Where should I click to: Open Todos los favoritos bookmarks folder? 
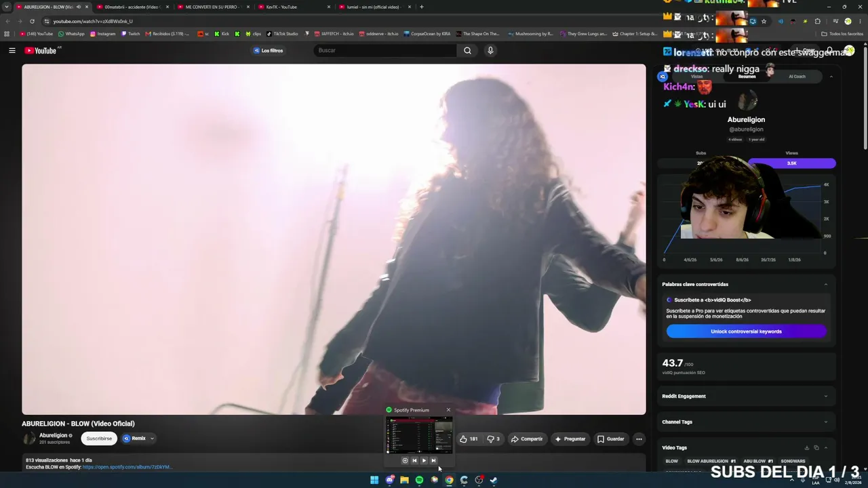(x=842, y=34)
